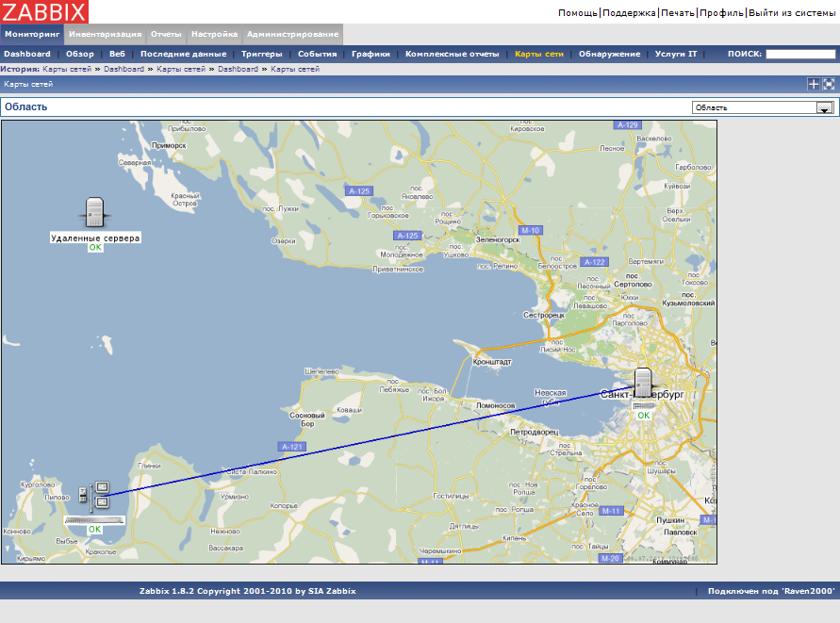Toggle fullscreen mode icon
840x623 pixels.
tap(829, 84)
